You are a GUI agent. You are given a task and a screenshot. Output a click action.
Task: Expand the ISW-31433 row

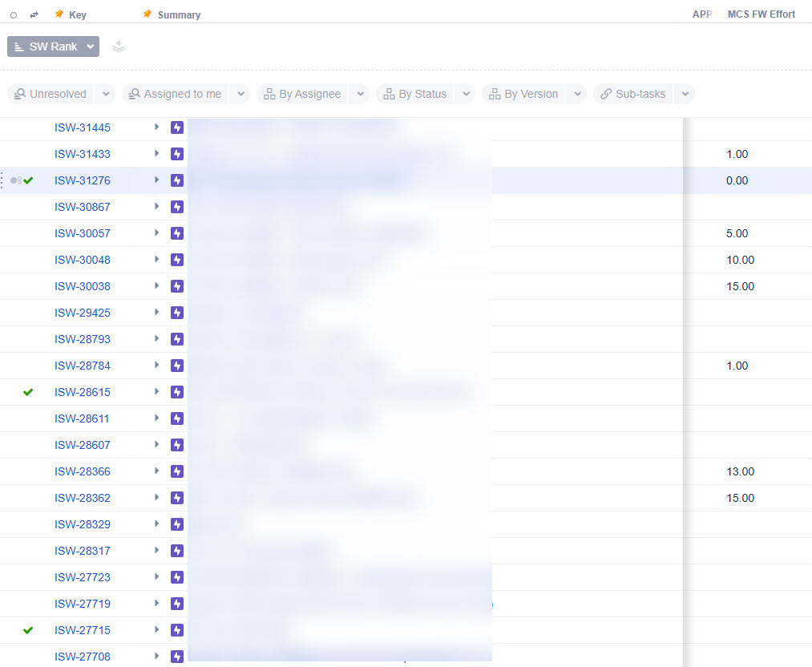156,153
